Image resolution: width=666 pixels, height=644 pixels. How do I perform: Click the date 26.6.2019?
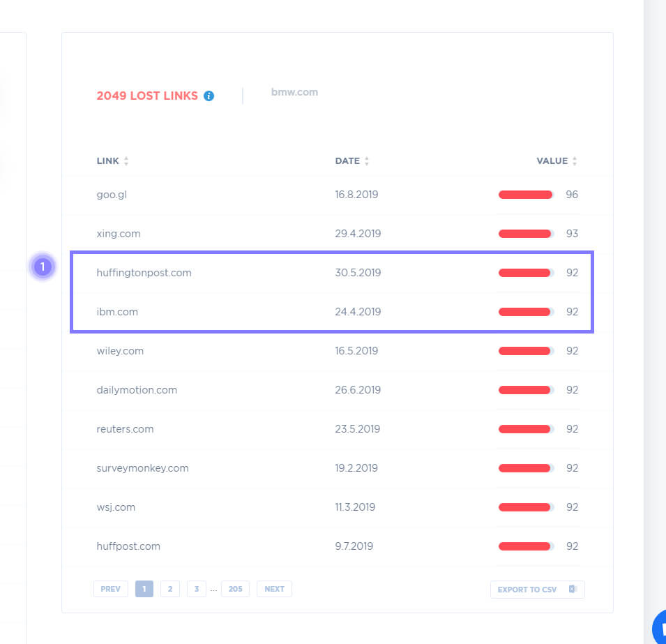(x=358, y=390)
